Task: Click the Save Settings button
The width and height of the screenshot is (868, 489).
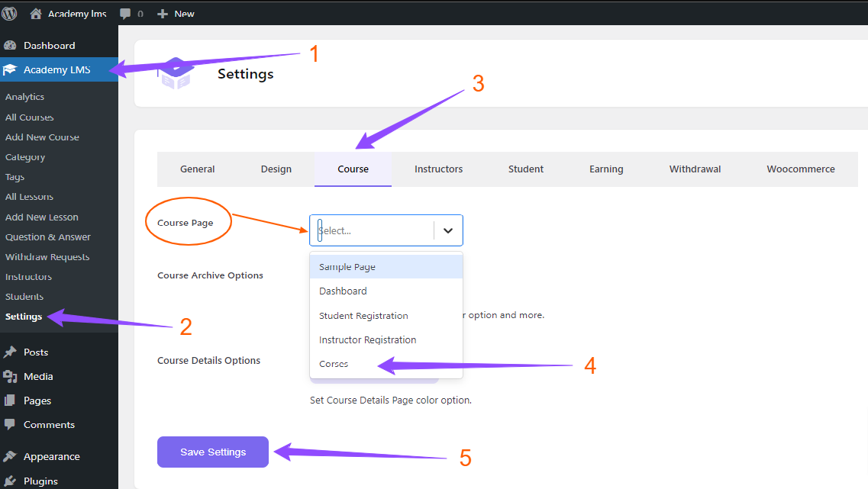Action: (212, 452)
